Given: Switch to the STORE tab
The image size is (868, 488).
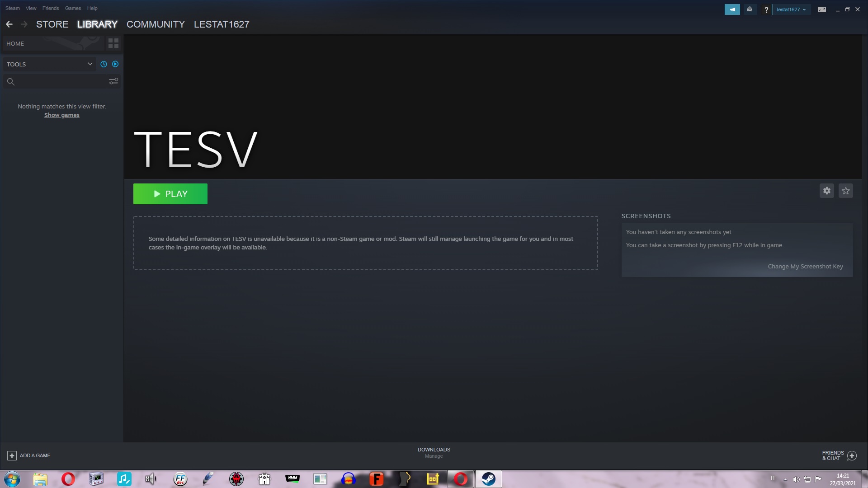Looking at the screenshot, I should pyautogui.click(x=52, y=24).
